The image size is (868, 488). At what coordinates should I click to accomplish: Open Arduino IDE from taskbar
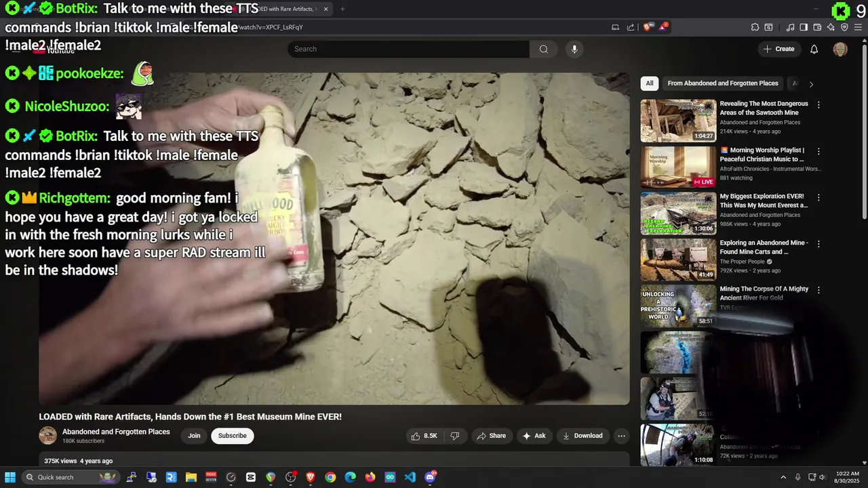[390, 477]
